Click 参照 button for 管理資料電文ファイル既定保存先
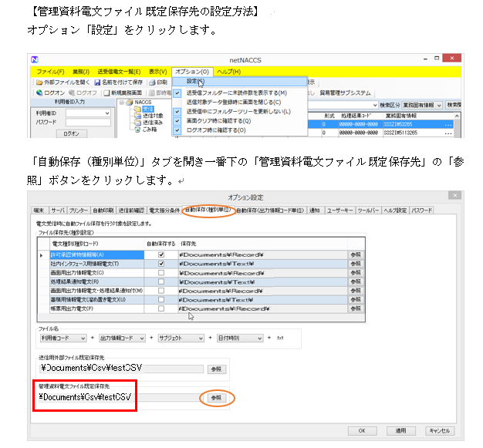The image size is (483, 448). click(x=215, y=397)
